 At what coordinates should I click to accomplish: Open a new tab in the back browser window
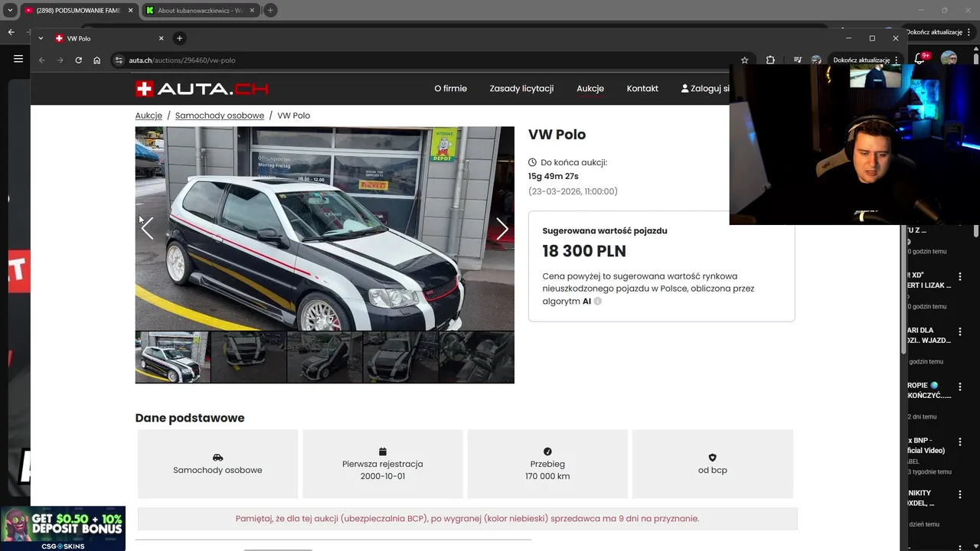click(x=270, y=11)
